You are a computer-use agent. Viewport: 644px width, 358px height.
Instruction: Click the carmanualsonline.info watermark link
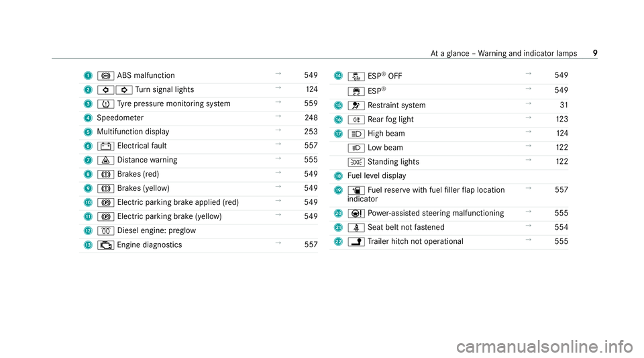[x=545, y=347]
